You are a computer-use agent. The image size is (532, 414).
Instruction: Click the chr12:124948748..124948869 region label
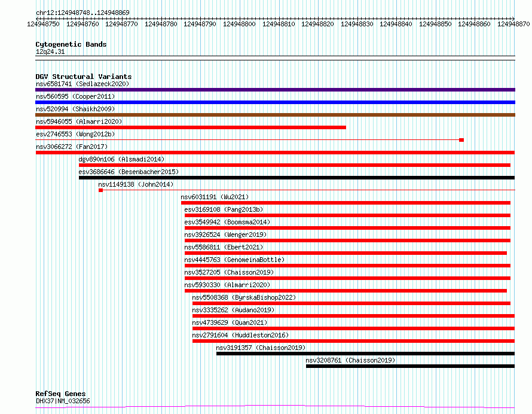point(82,13)
